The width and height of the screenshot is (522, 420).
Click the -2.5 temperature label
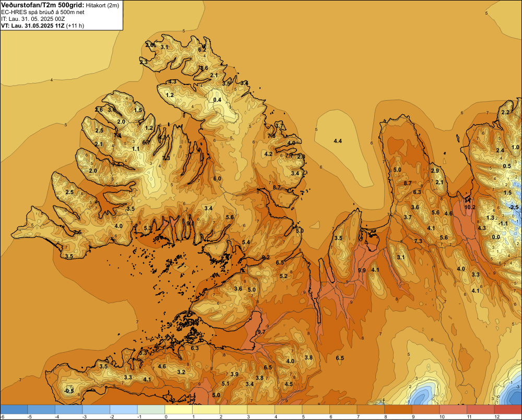[x=514, y=207]
